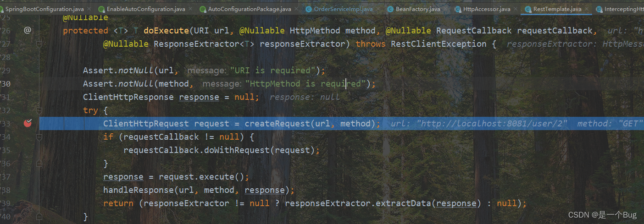The width and height of the screenshot is (644, 224).
Task: Click ResponseExtractor<T> parameter type
Action: tap(204, 44)
